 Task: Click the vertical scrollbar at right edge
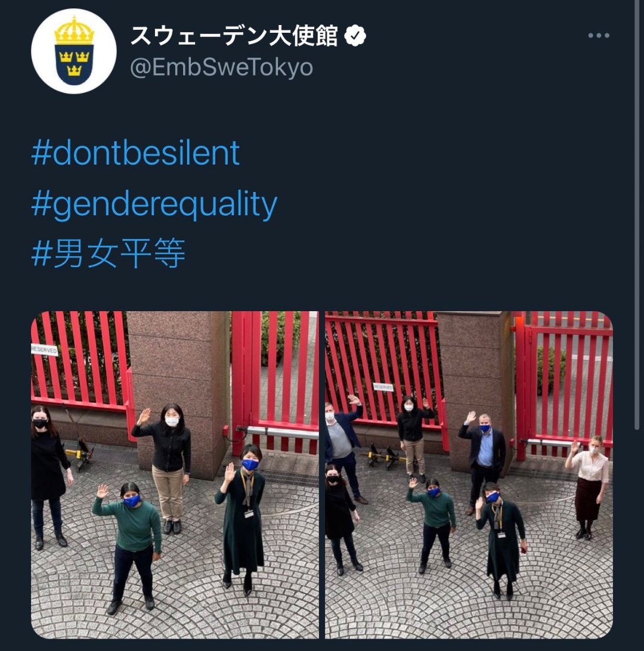(x=637, y=216)
